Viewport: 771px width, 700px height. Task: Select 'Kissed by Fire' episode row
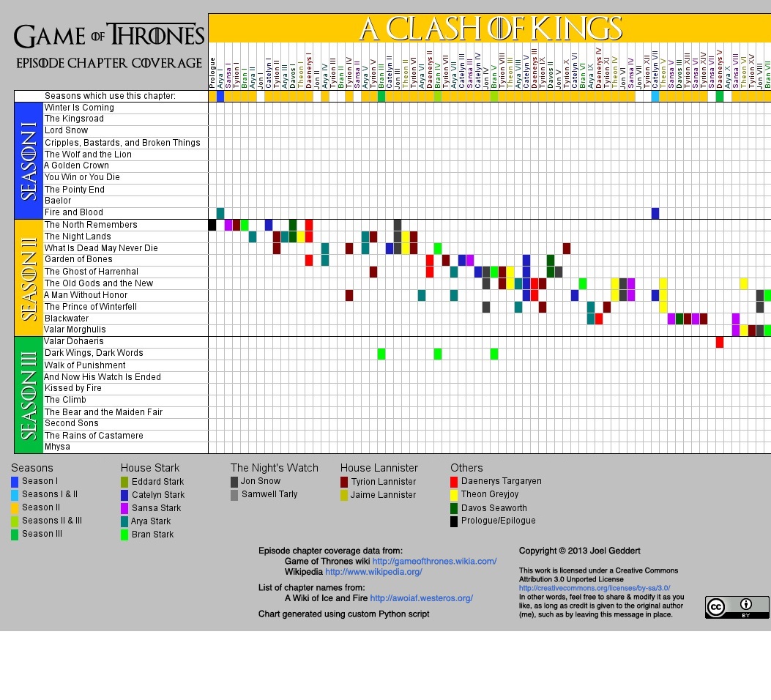(72, 388)
